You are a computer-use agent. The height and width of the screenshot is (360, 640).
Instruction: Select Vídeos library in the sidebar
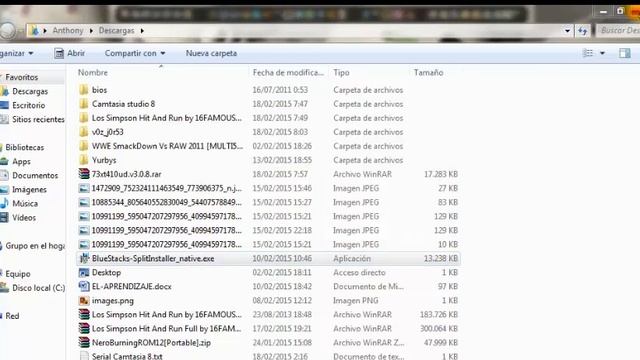[24, 218]
